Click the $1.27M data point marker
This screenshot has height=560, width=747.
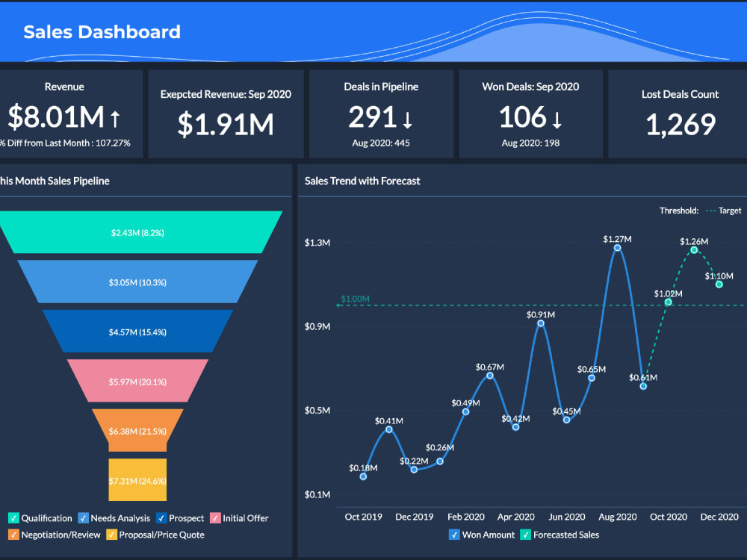[618, 248]
